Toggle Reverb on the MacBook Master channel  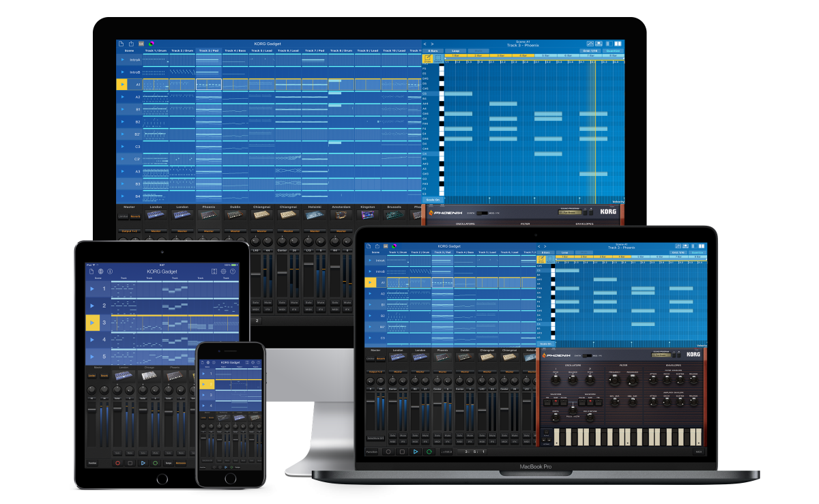click(x=382, y=357)
